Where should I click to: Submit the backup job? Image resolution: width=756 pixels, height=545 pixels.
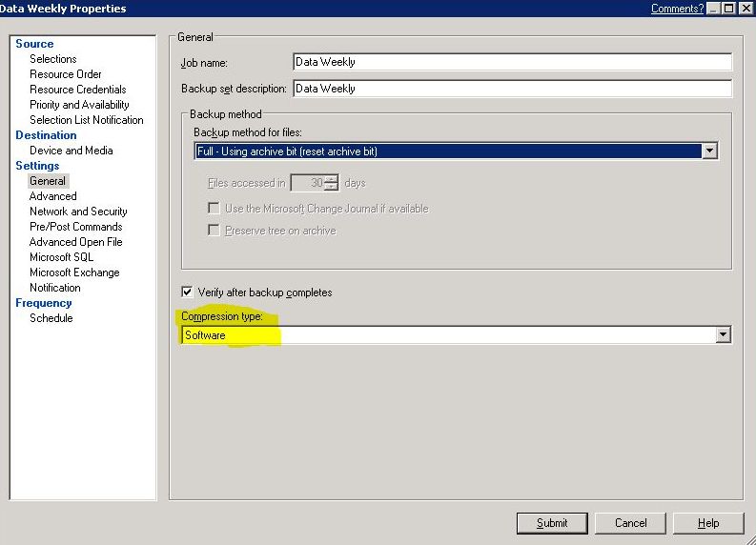[x=552, y=523]
